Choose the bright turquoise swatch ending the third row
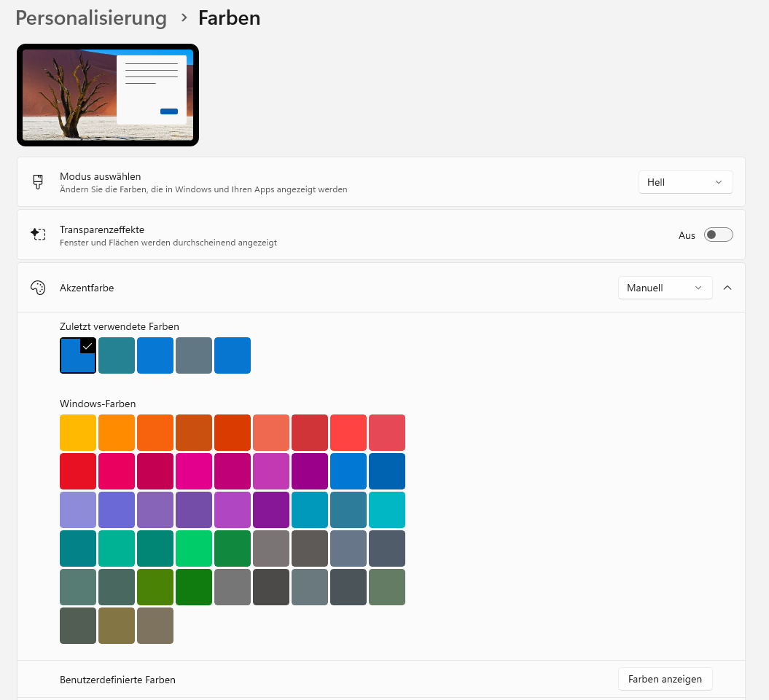Image resolution: width=769 pixels, height=700 pixels. pyautogui.click(x=387, y=510)
